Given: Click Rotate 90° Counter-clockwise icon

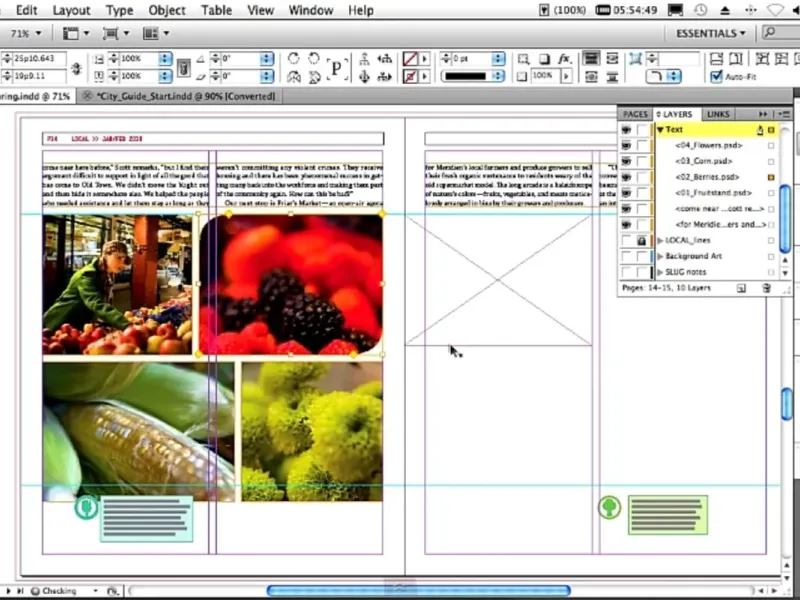Looking at the screenshot, I should 314,59.
